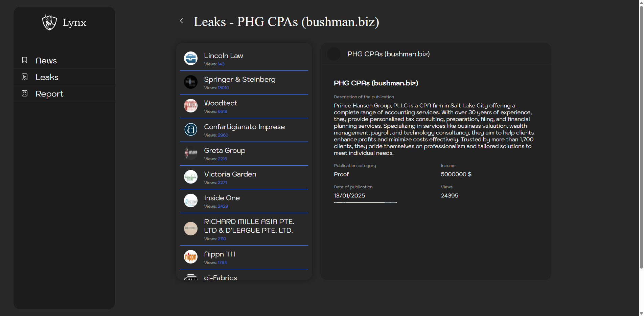Screen dimensions: 644x316
Task: Click the page vertical scrollbar
Action: tap(641, 135)
